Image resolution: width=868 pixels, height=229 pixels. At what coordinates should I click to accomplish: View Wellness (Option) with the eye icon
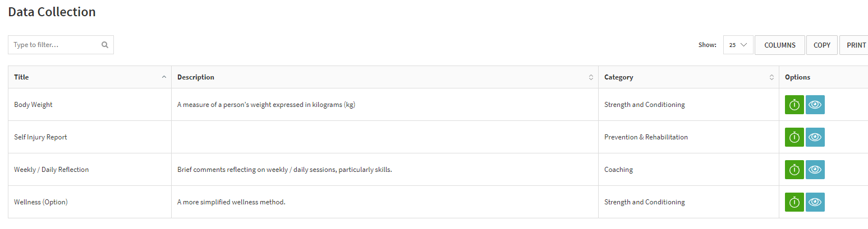815,202
